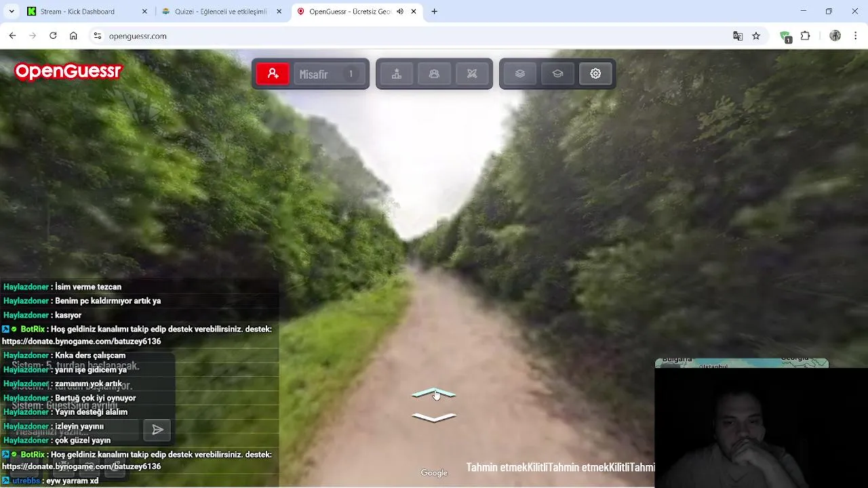Open the multiplayer group icon

tap(435, 74)
